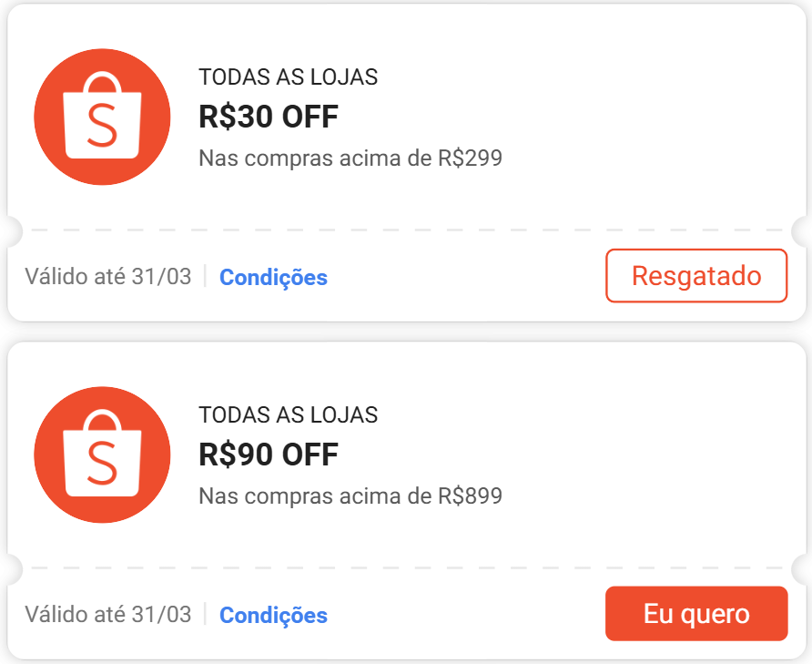Click the text Nas compras acima de R$299
This screenshot has height=664, width=812.
coord(350,158)
